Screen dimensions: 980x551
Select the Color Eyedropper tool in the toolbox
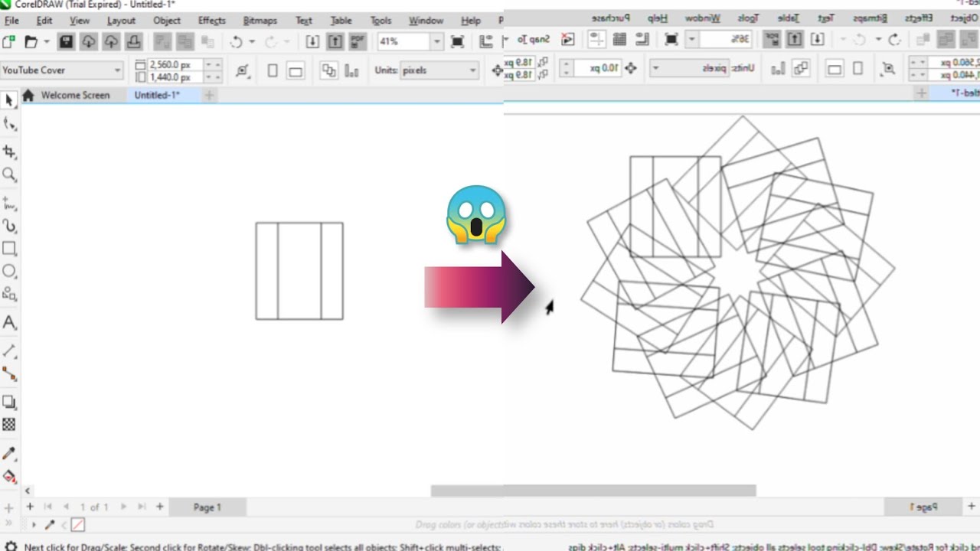pos(9,453)
